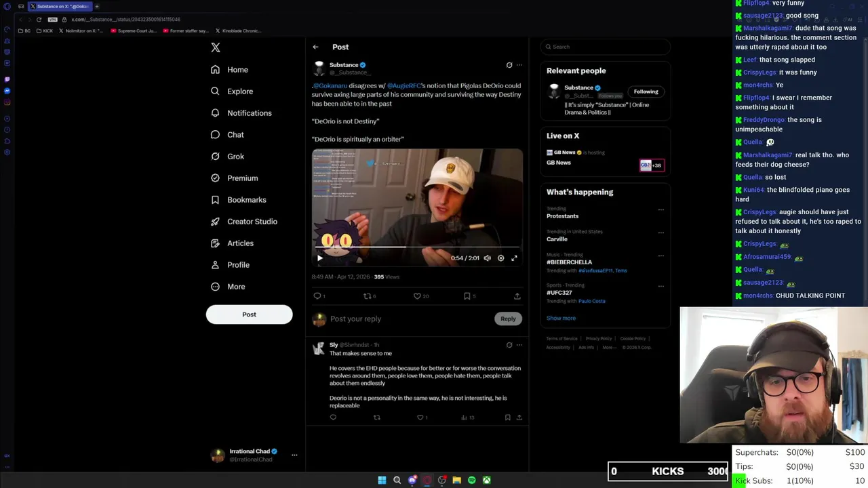Image resolution: width=868 pixels, height=488 pixels.
Task: Open Chat in the sidebar
Action: [227, 135]
